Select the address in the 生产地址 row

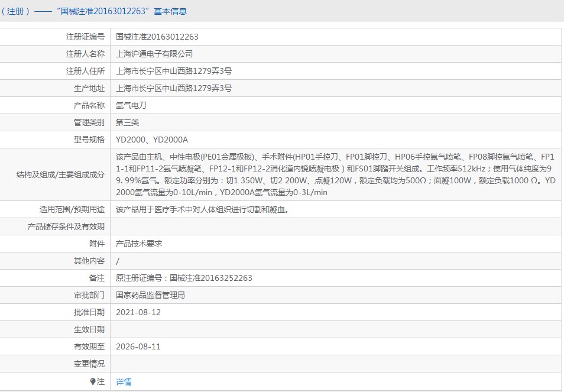pyautogui.click(x=174, y=88)
